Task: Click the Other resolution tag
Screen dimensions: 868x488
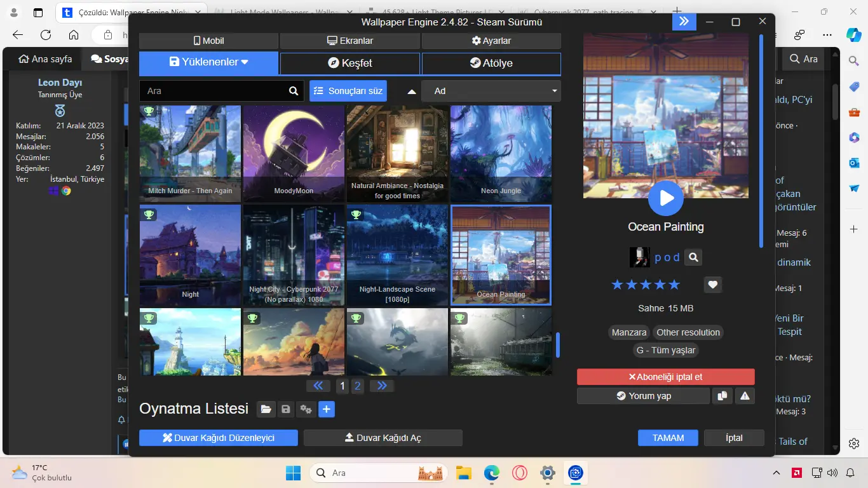Action: 688,332
